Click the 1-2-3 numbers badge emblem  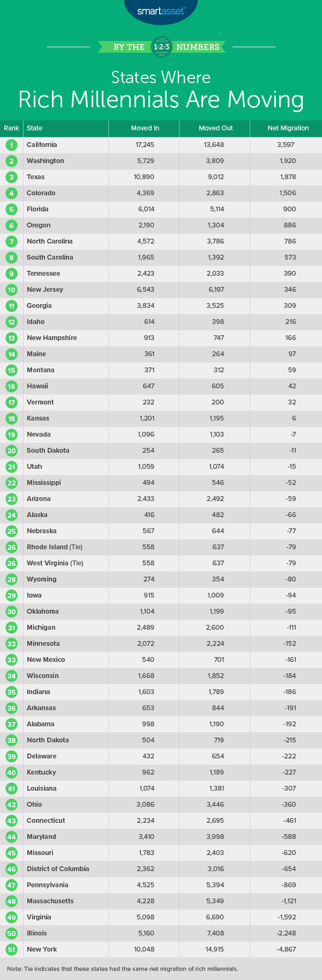[x=161, y=47]
